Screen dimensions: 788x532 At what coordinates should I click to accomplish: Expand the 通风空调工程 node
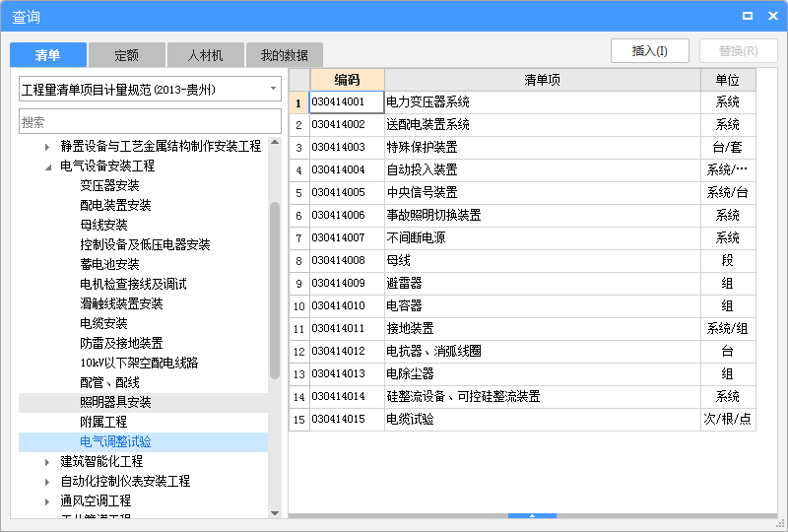click(x=47, y=501)
